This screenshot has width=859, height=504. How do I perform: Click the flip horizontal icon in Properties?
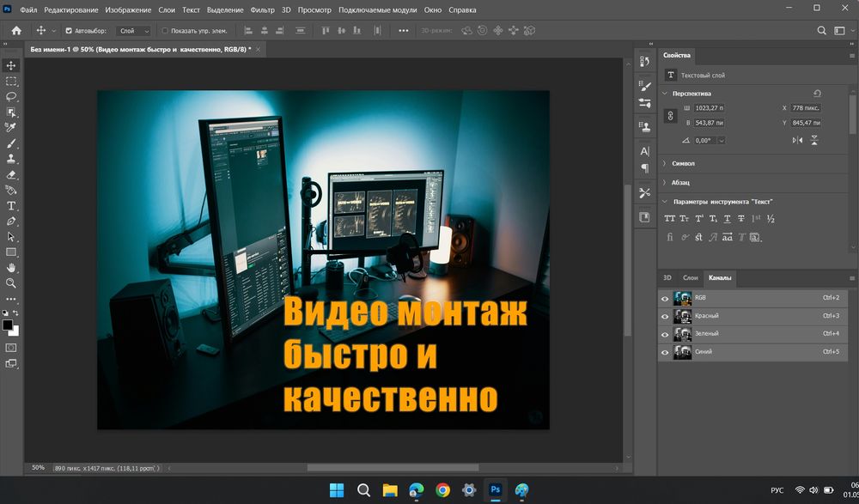[797, 140]
